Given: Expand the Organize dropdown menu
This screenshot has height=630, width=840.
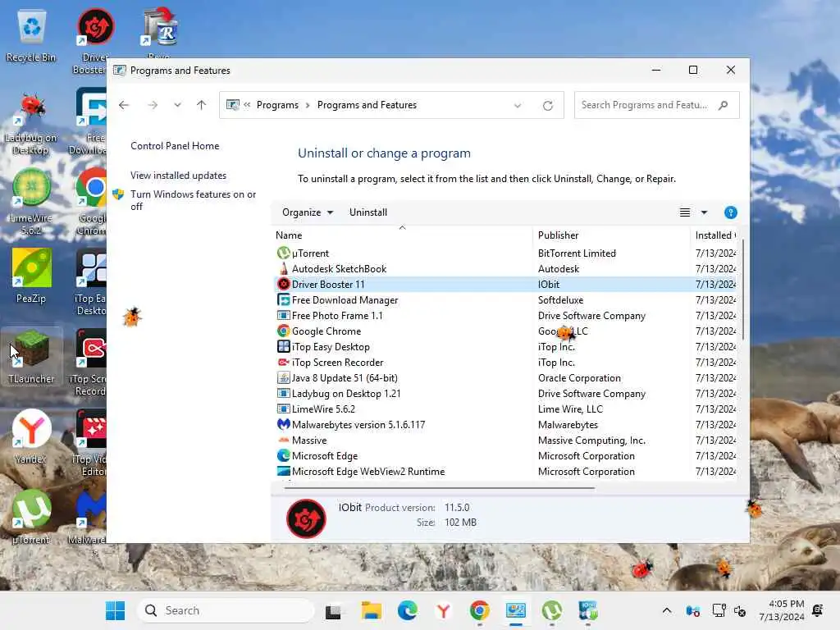Looking at the screenshot, I should [x=308, y=212].
